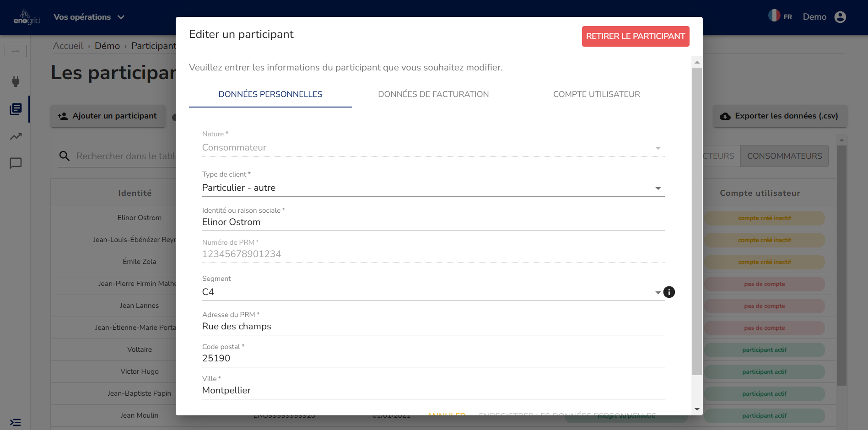
Task: Open the participants list sidebar icon
Action: (x=16, y=109)
